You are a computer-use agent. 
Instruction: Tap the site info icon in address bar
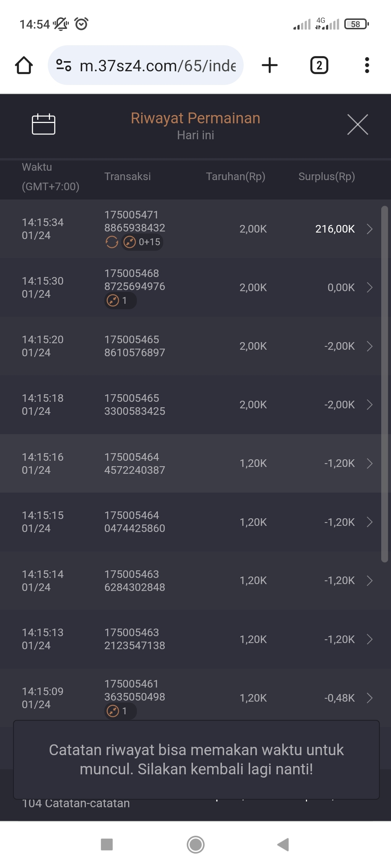pyautogui.click(x=64, y=65)
